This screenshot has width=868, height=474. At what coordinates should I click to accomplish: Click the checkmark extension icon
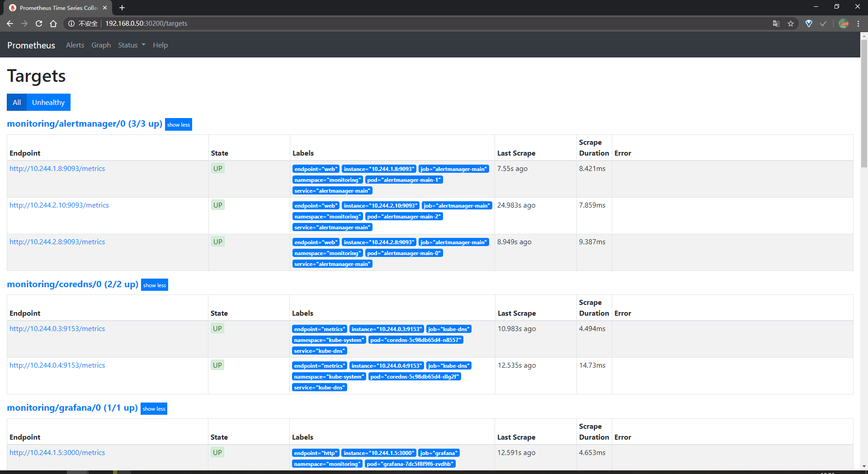click(x=823, y=24)
